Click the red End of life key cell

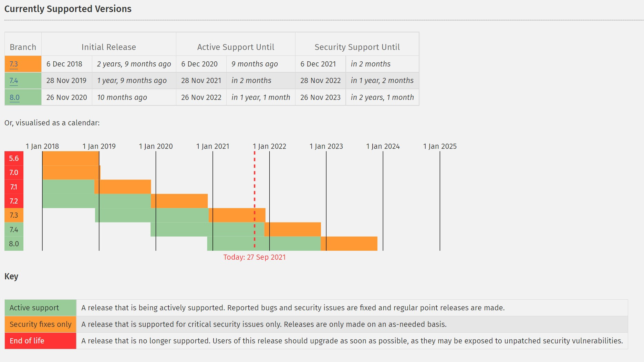coord(40,341)
